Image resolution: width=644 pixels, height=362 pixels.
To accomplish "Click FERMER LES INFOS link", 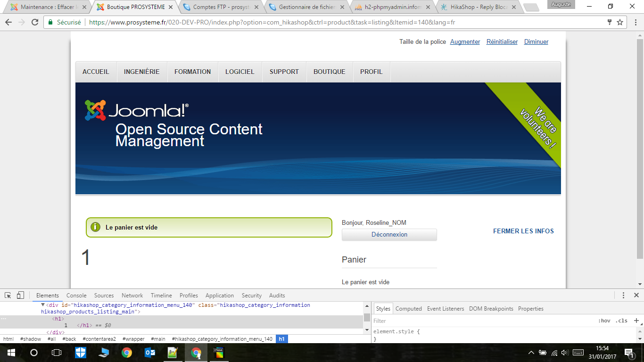I will point(523,231).
